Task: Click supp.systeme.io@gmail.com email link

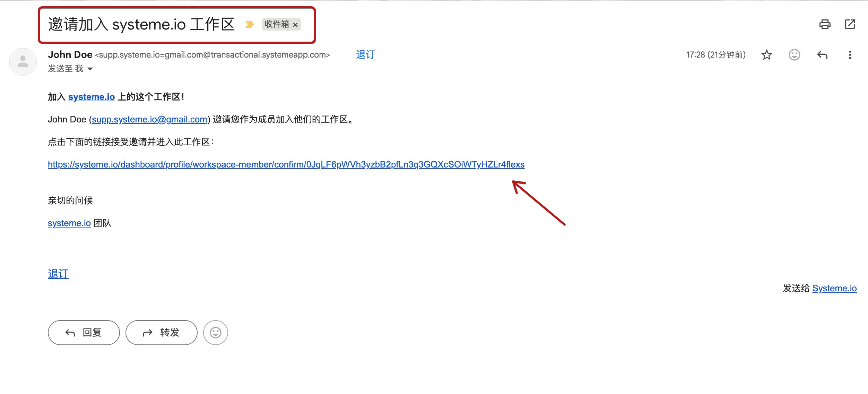Action: (x=149, y=119)
